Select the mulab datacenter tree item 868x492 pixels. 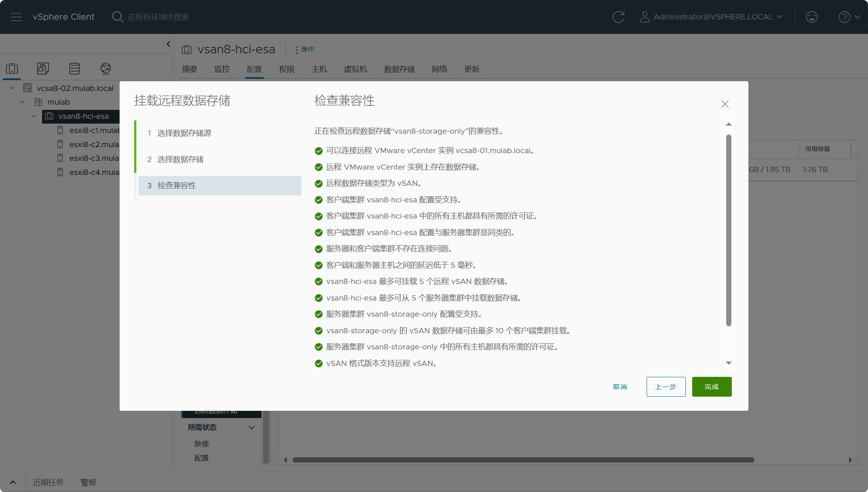59,102
